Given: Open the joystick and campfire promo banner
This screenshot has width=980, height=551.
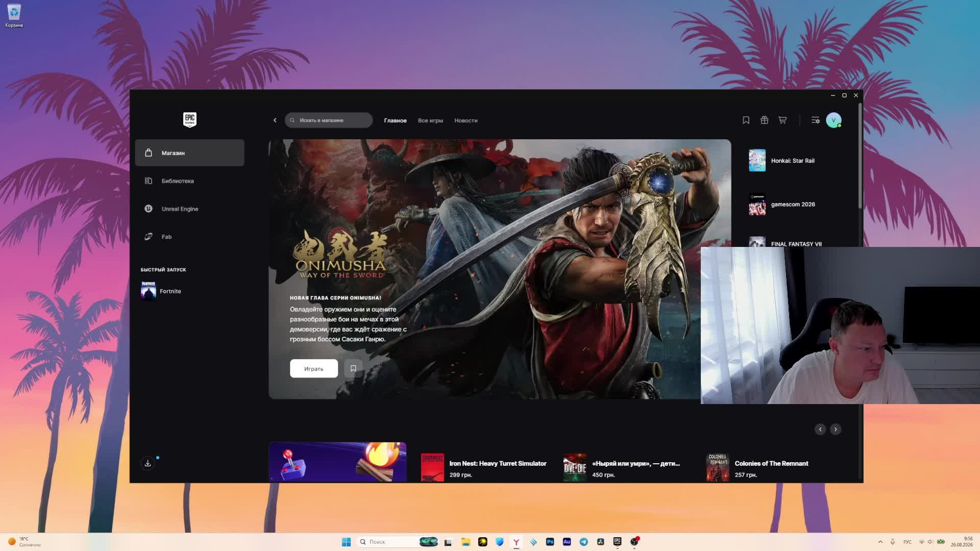Looking at the screenshot, I should (x=338, y=462).
